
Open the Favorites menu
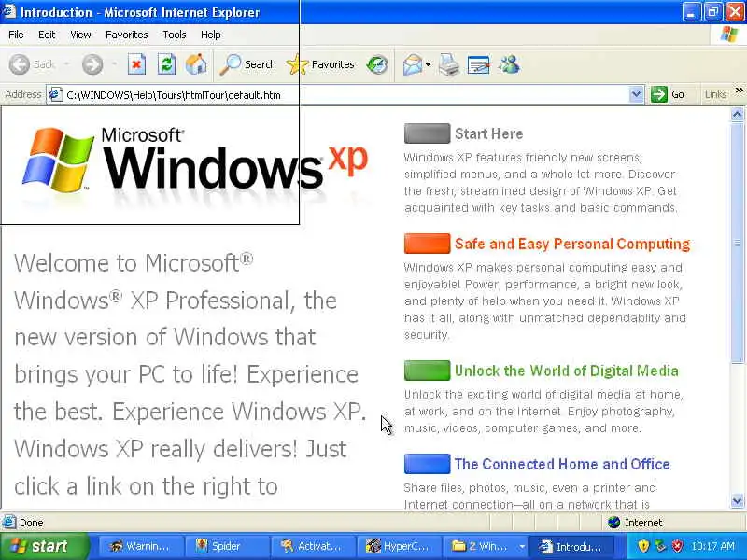[127, 35]
